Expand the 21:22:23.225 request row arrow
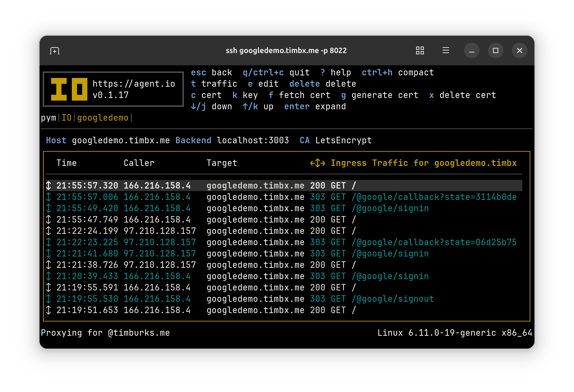This screenshot has width=574, height=392. 49,242
